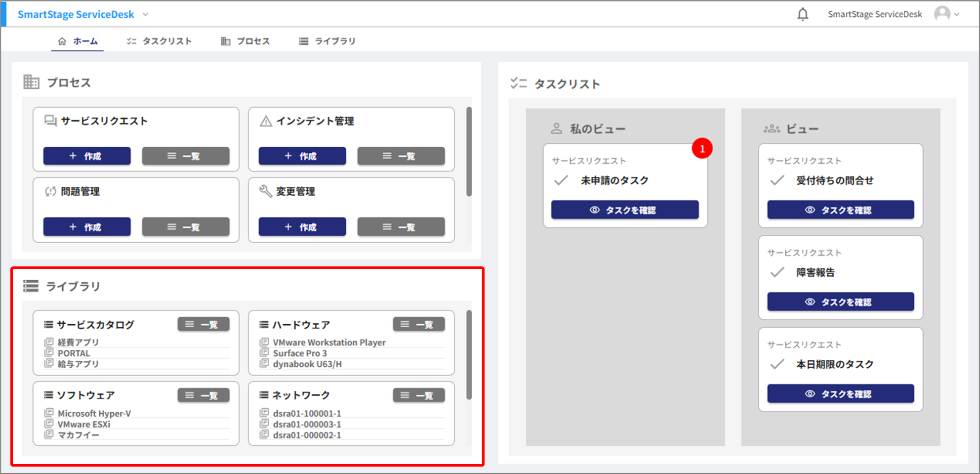Expand the SmartStage ServiceDesk title dropdown
Viewport: 980px width, 474px height.
(146, 14)
